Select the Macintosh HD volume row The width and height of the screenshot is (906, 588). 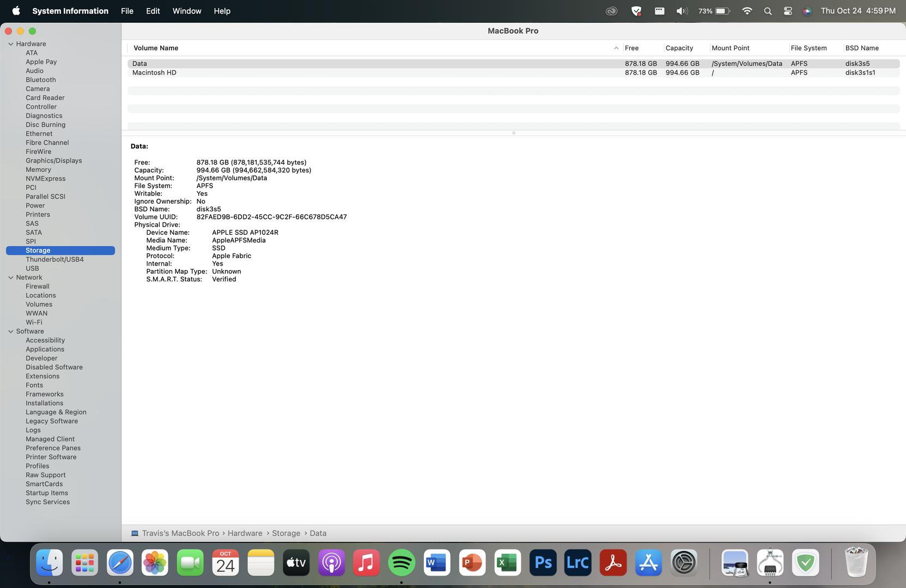tap(513, 72)
